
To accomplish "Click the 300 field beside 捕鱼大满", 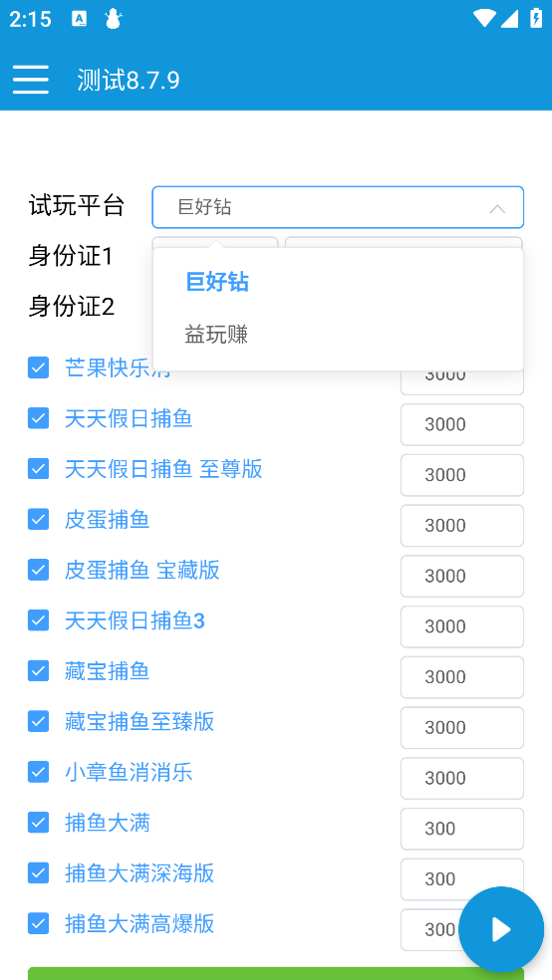I will 462,829.
